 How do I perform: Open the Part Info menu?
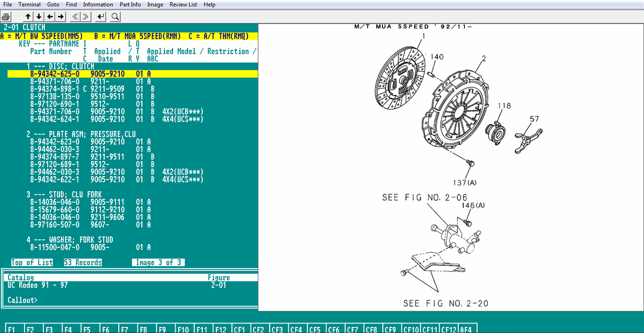[x=130, y=5]
